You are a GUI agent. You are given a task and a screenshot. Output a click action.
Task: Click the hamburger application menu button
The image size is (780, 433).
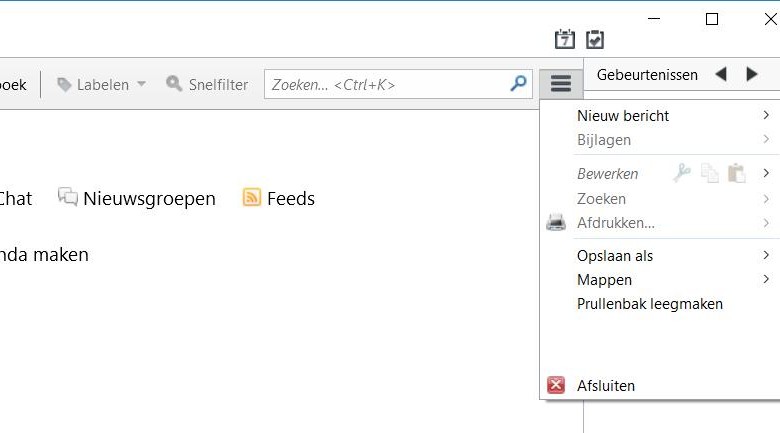561,84
